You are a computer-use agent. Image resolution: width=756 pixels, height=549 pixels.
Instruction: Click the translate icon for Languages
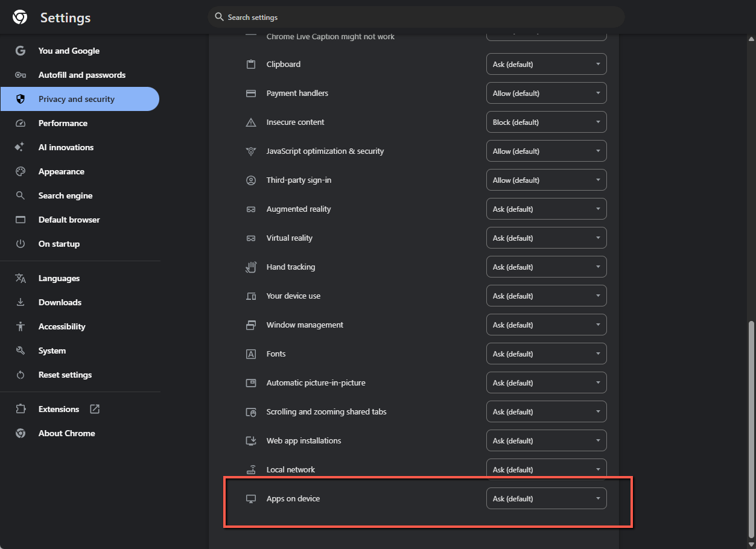pyautogui.click(x=21, y=278)
